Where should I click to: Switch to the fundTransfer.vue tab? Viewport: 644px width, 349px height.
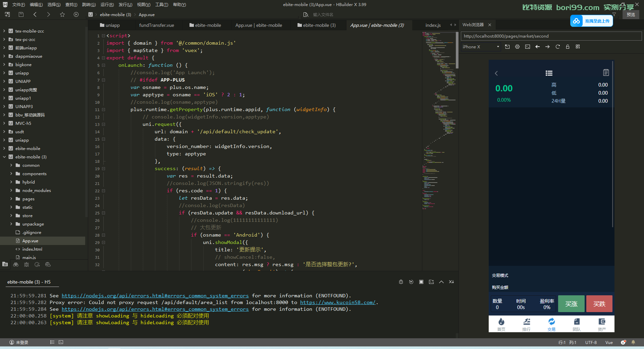tap(157, 25)
